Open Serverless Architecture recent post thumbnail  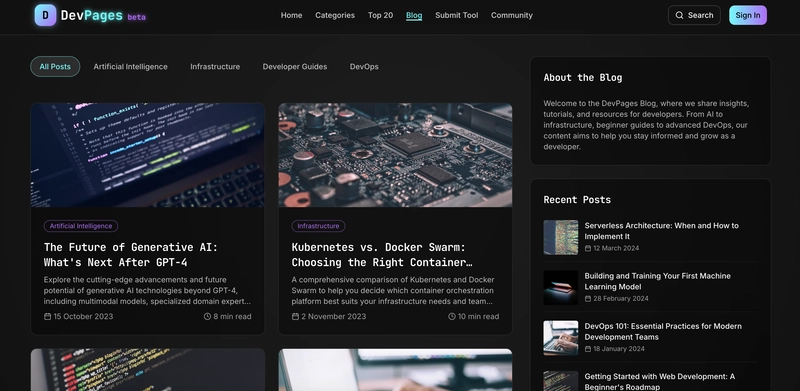click(x=560, y=237)
